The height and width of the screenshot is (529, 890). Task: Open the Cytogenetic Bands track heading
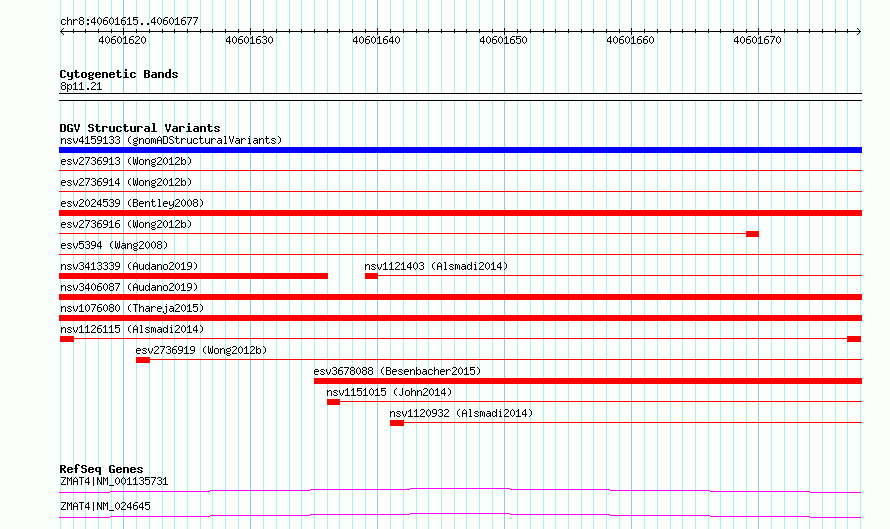coord(119,74)
